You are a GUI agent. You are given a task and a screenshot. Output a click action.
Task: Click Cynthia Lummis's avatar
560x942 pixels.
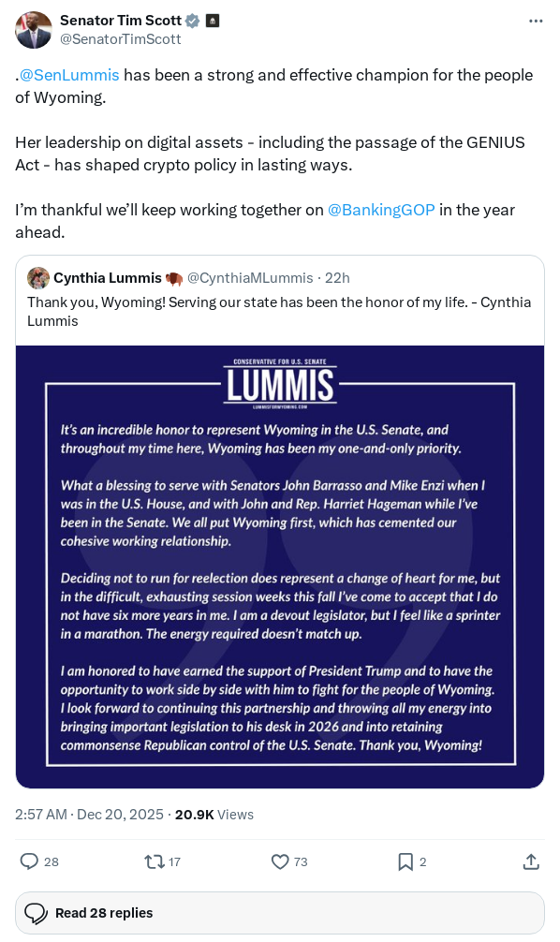click(x=39, y=277)
